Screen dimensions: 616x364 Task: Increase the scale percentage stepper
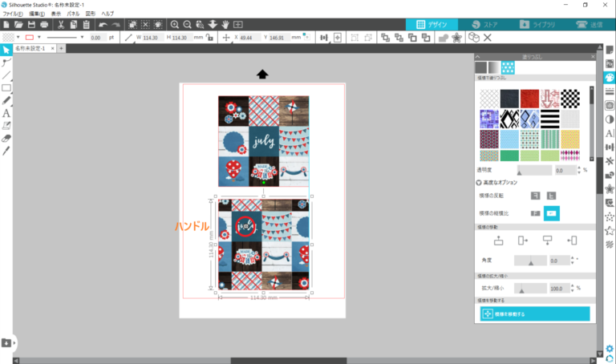pyautogui.click(x=573, y=286)
